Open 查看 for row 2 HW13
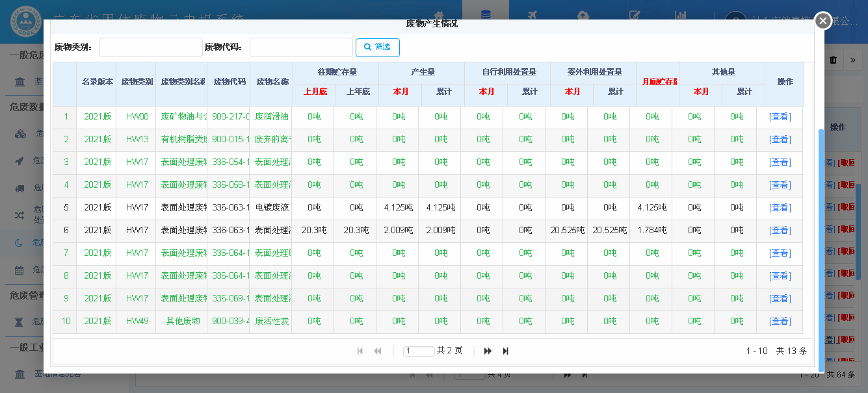 point(780,140)
